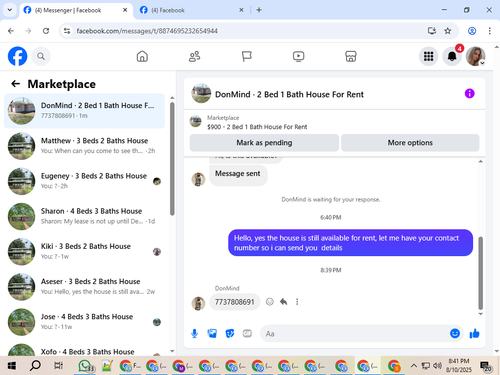Open Xofo 4 Beds 3 Baths conversation
Viewport: 500px width, 375px height.
(84, 349)
